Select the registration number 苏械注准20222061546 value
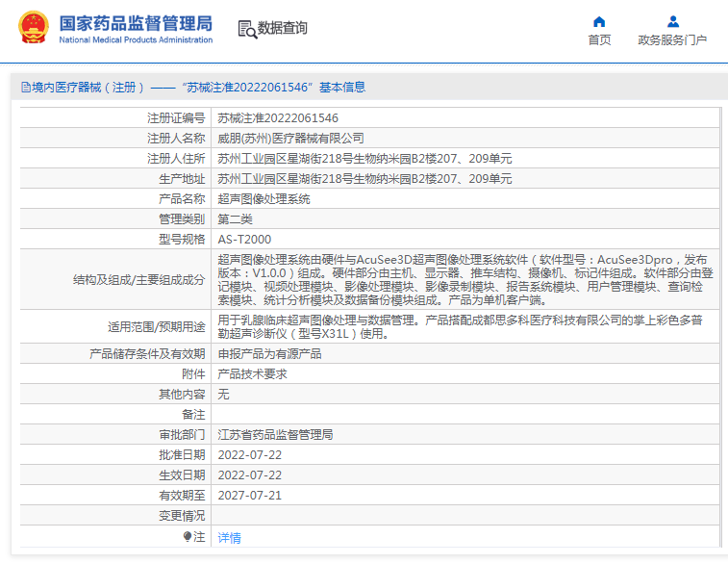This screenshot has height=564, width=728. pyautogui.click(x=278, y=118)
